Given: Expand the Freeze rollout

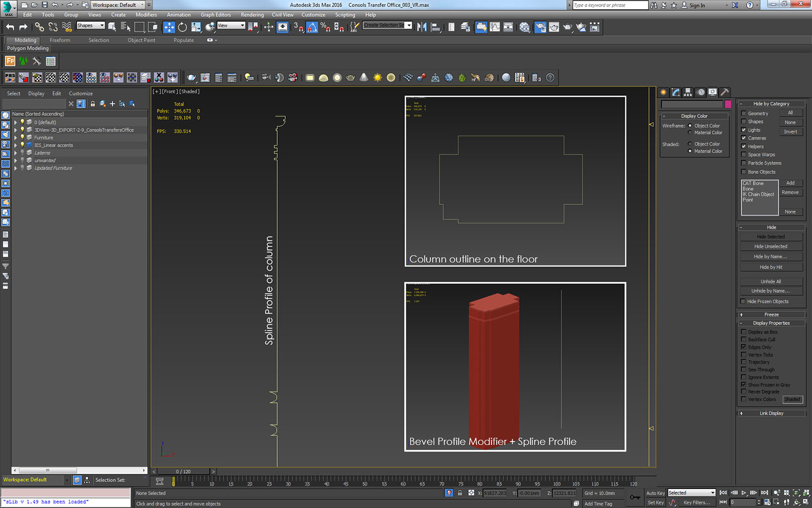Looking at the screenshot, I should pos(771,315).
